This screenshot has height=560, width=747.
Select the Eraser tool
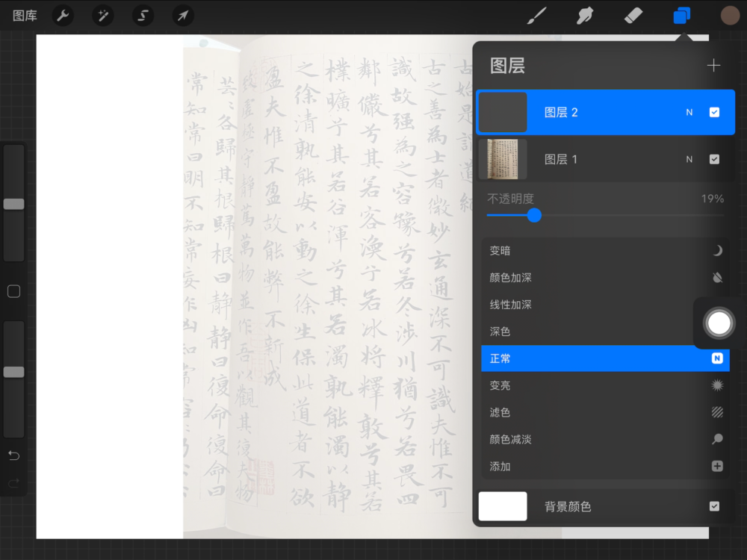pyautogui.click(x=633, y=16)
